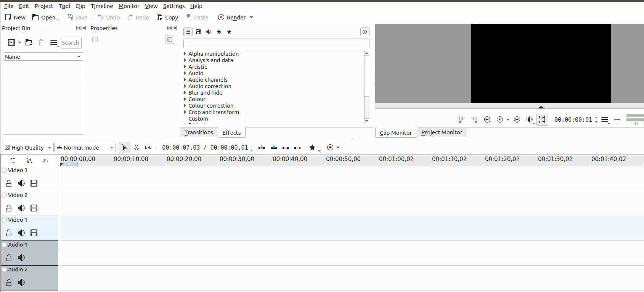Image resolution: width=644 pixels, height=292 pixels.
Task: Show the main effects list view
Action: (188, 32)
